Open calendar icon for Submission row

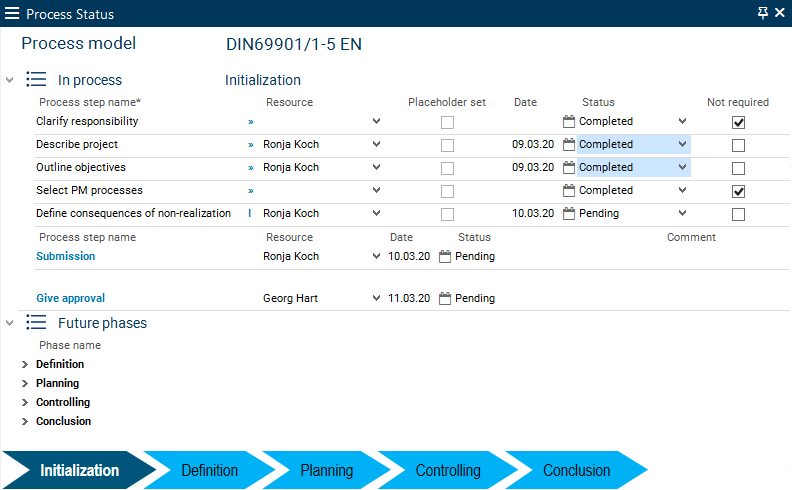pyautogui.click(x=445, y=256)
